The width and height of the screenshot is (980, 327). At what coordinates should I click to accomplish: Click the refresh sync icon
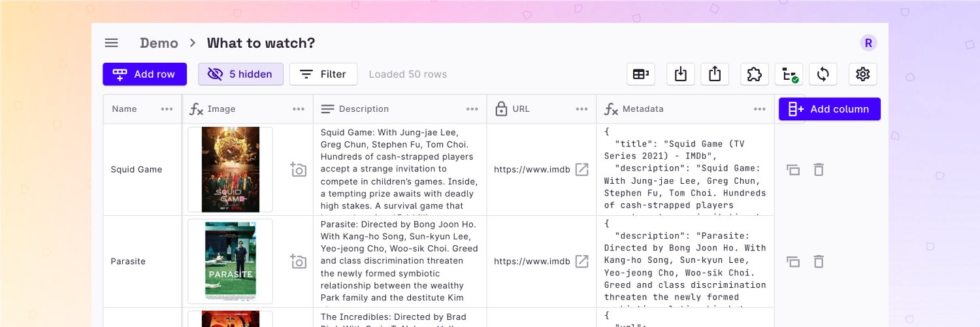(823, 74)
